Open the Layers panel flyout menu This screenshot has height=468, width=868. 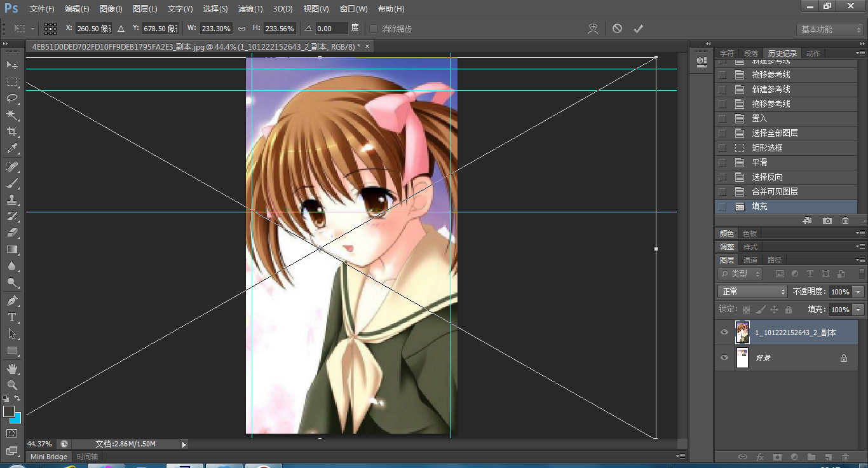(860, 260)
